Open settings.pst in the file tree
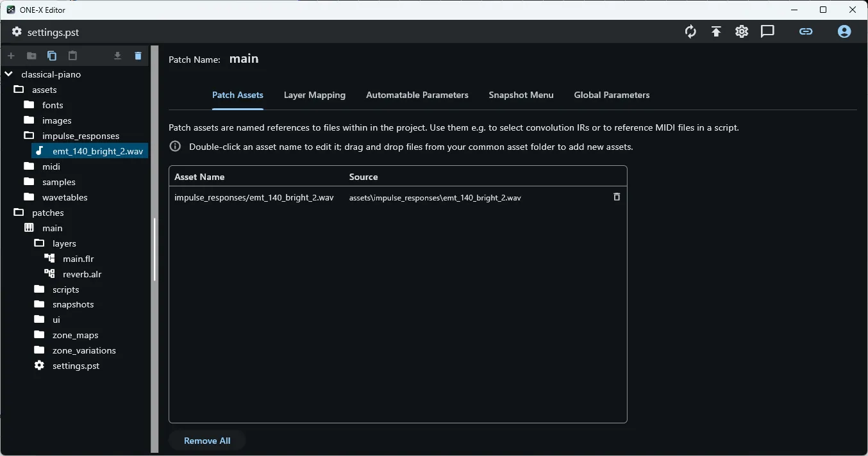This screenshot has height=456, width=868. point(76,366)
